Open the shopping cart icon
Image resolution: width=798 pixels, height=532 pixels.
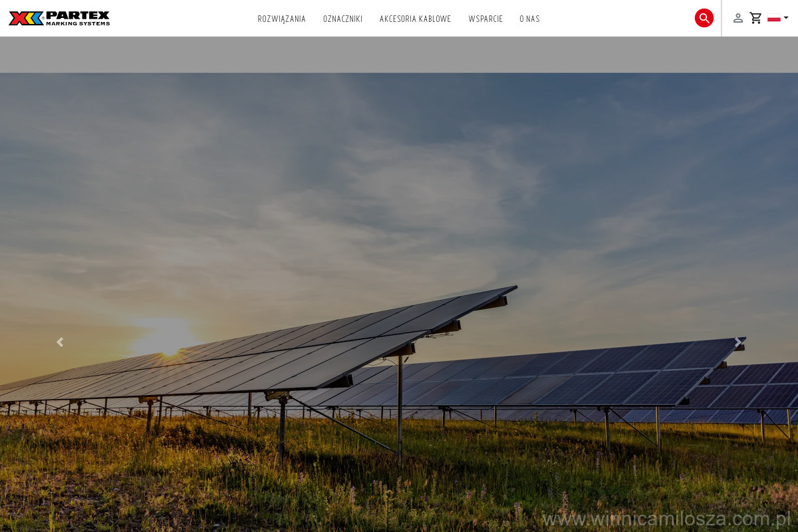[x=756, y=18]
